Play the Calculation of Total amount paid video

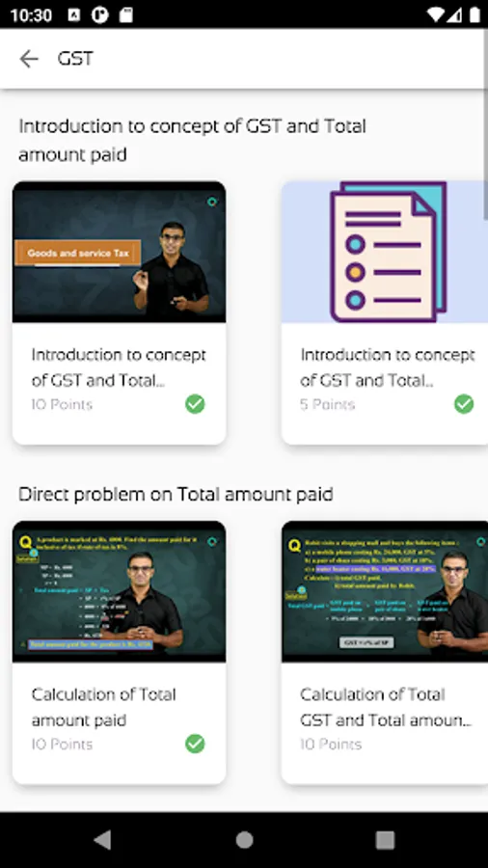click(x=119, y=592)
